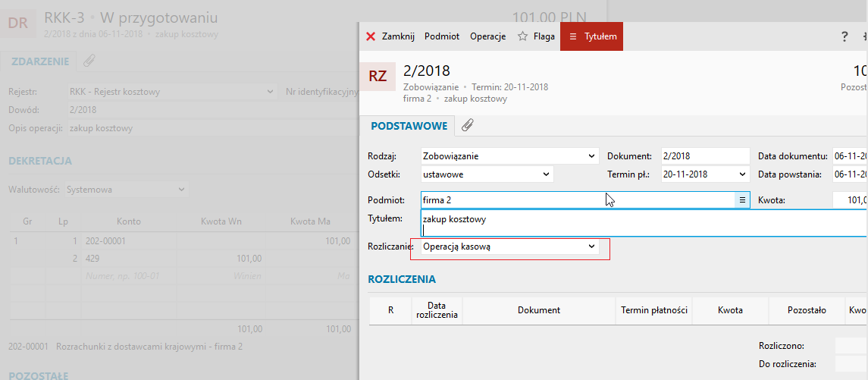Viewport: 868px width, 380px height.
Task: Expand the Rozliczanie dropdown Operacją kasową
Action: [x=591, y=247]
